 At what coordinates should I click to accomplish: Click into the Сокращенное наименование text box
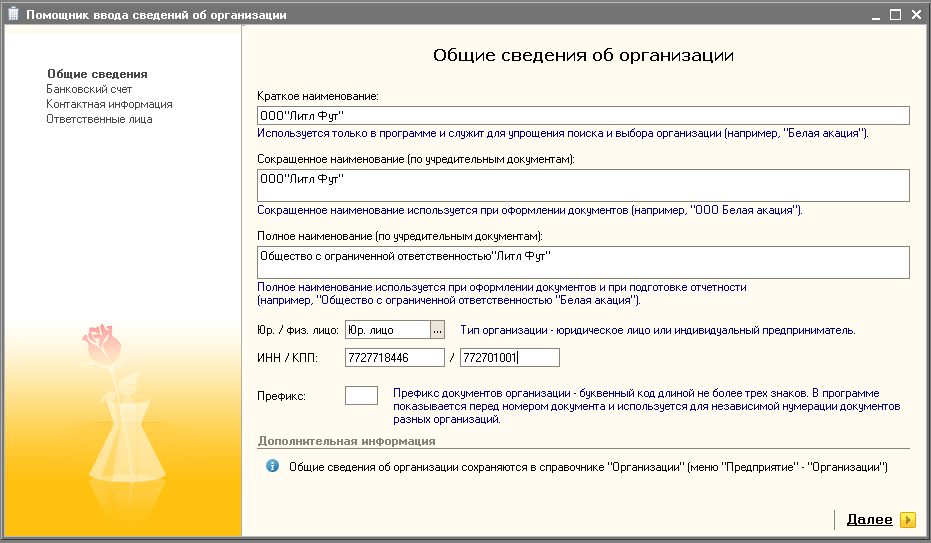tap(582, 185)
